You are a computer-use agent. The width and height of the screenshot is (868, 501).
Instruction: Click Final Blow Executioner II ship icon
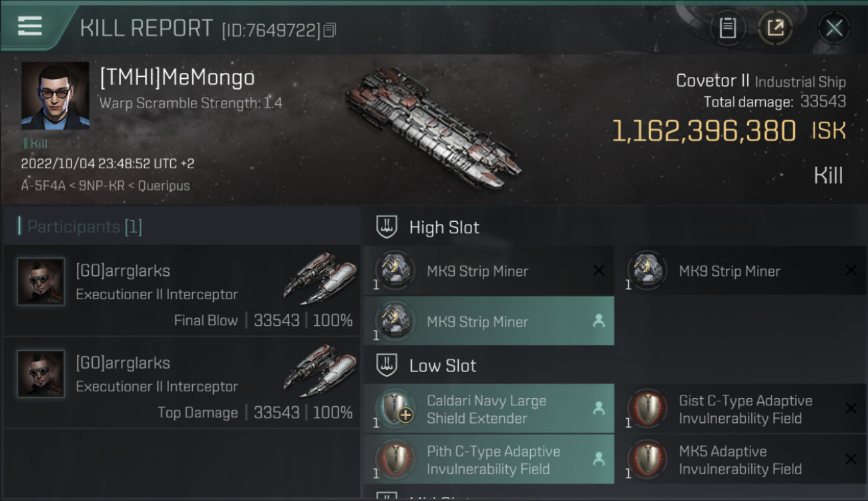coord(320,277)
